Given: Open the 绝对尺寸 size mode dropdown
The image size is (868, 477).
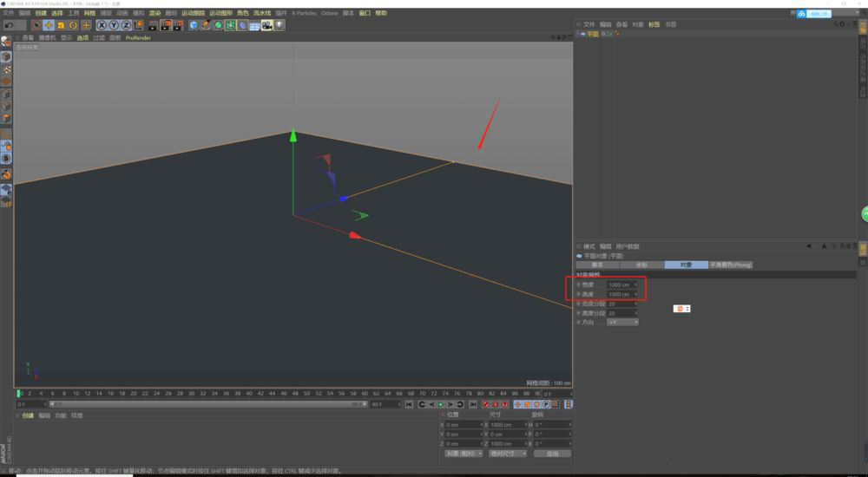Looking at the screenshot, I should tap(507, 453).
